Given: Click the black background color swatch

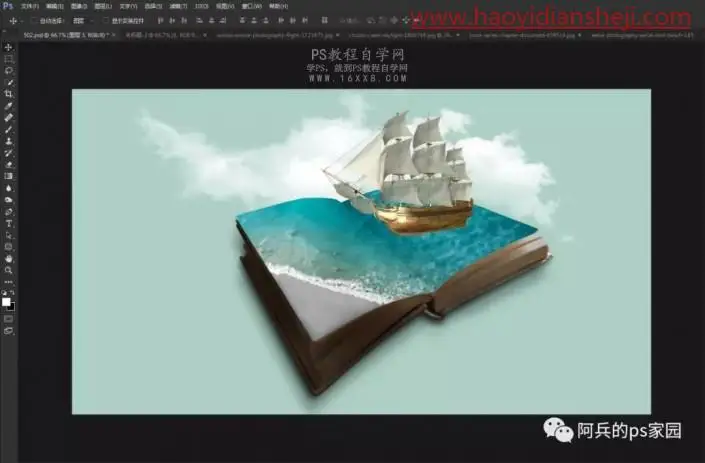Looking at the screenshot, I should coord(12,308).
